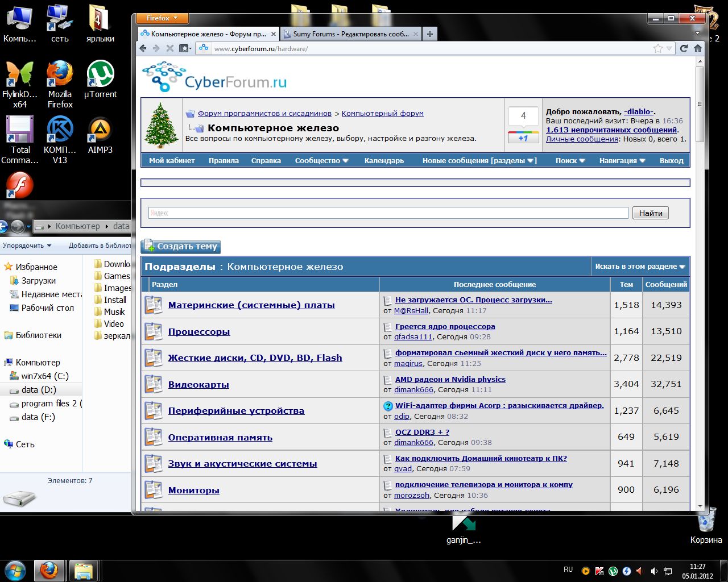Click the Найти search button
The height and width of the screenshot is (582, 728).
point(650,213)
